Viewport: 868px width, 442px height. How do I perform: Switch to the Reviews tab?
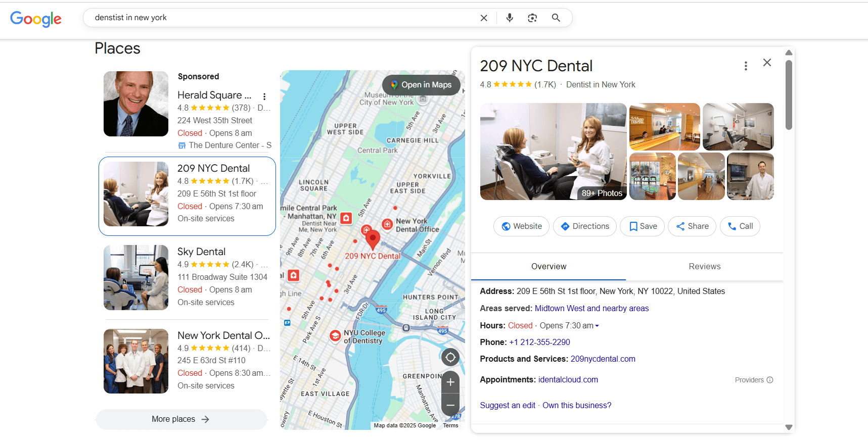tap(704, 267)
